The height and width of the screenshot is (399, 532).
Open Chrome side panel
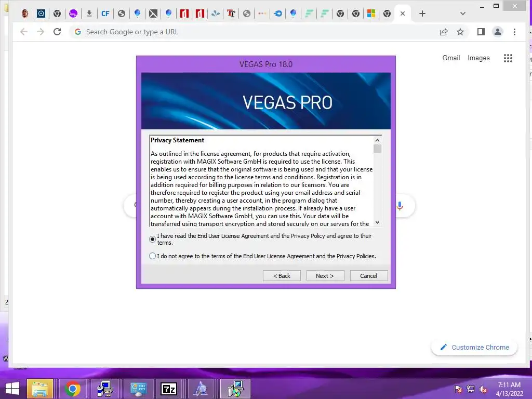coord(481,32)
